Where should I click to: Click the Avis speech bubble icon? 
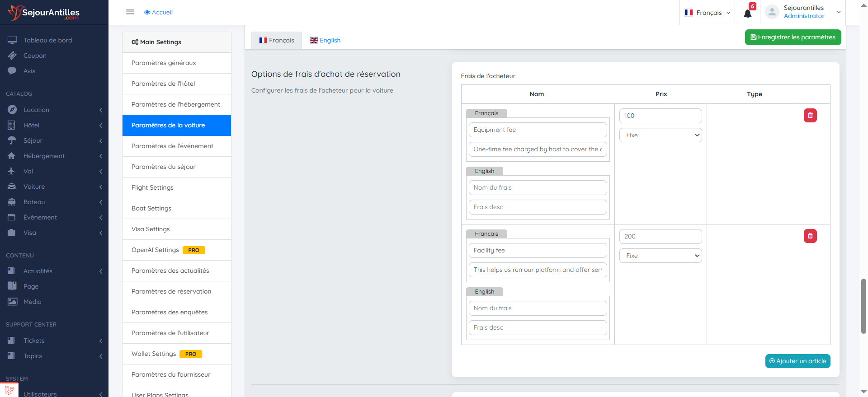[12, 71]
